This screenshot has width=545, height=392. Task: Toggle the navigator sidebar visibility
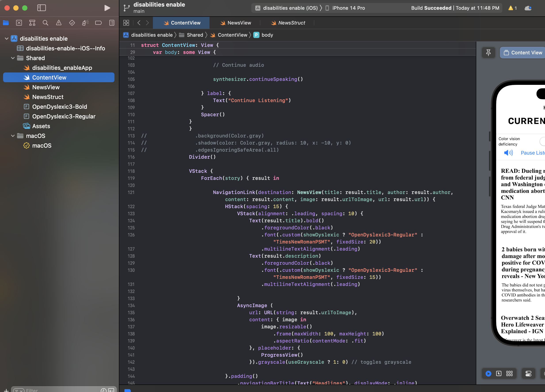[x=42, y=8]
